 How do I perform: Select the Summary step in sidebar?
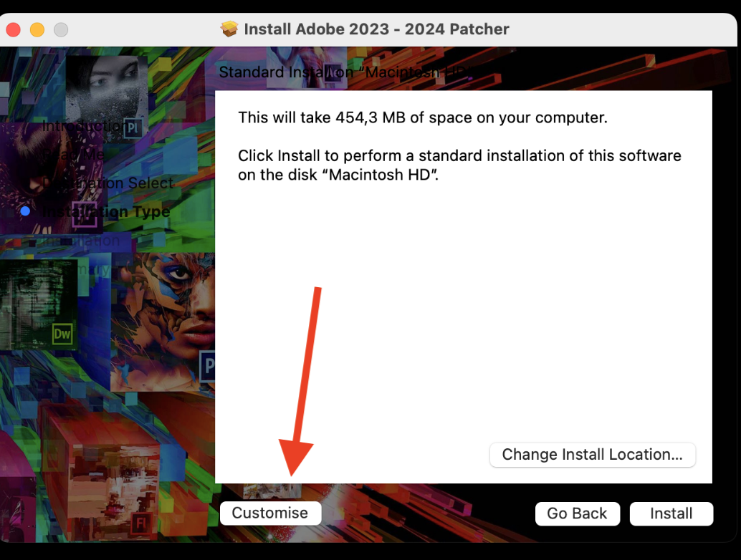(x=76, y=269)
